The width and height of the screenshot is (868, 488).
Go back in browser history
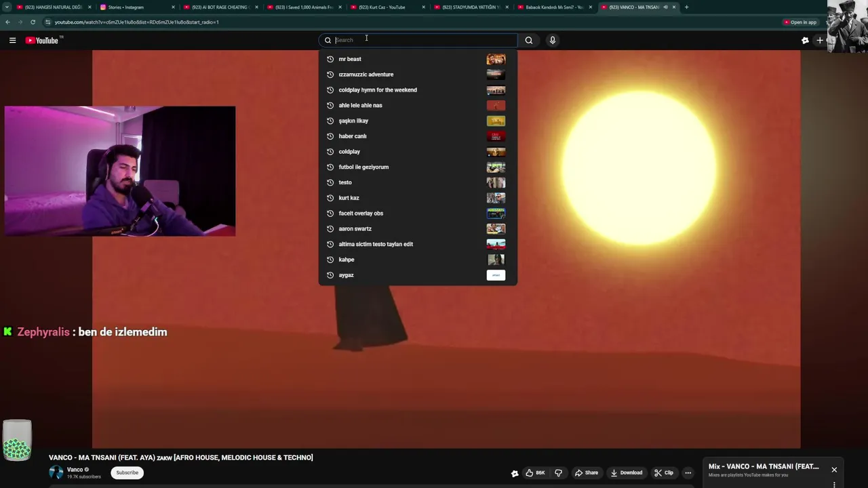(7, 22)
